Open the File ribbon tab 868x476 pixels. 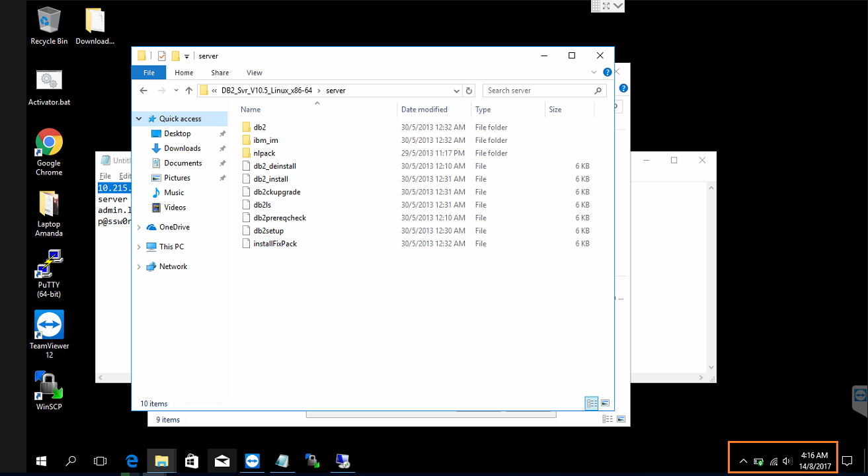click(149, 73)
